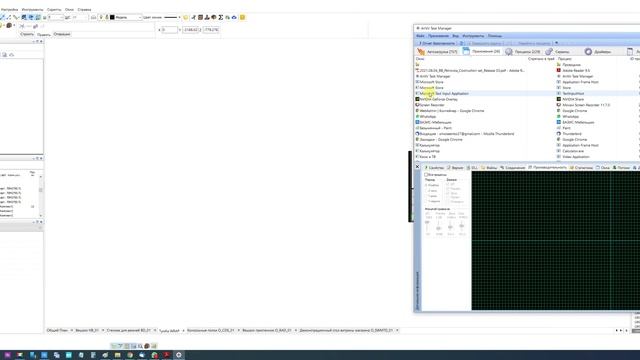640x360 pixels.
Task: Click the blue cloud icon in CAD toolbar
Action: click(234, 18)
